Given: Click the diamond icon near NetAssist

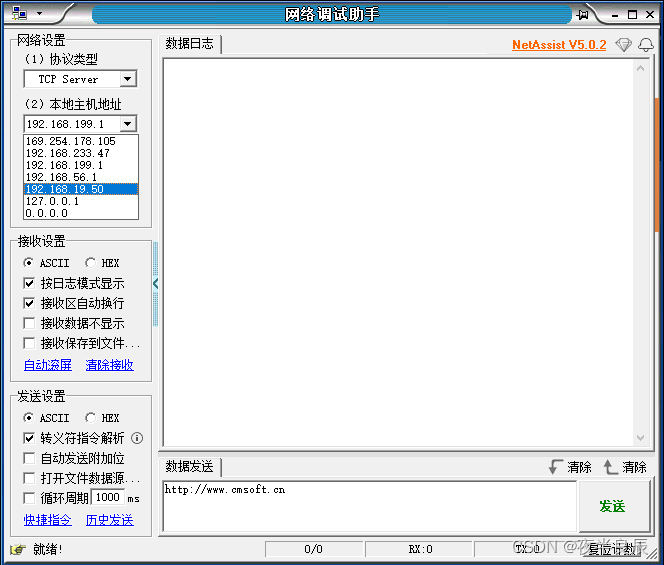Looking at the screenshot, I should (623, 44).
